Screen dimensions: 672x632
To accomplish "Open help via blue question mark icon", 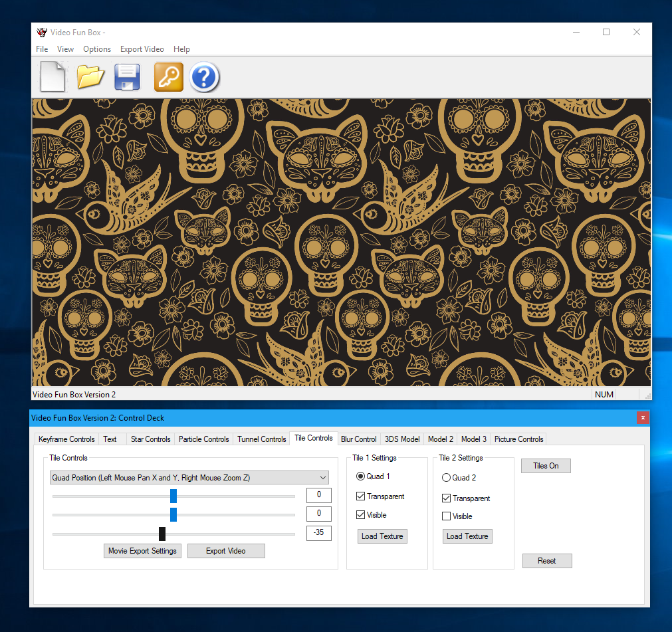I will 204,77.
